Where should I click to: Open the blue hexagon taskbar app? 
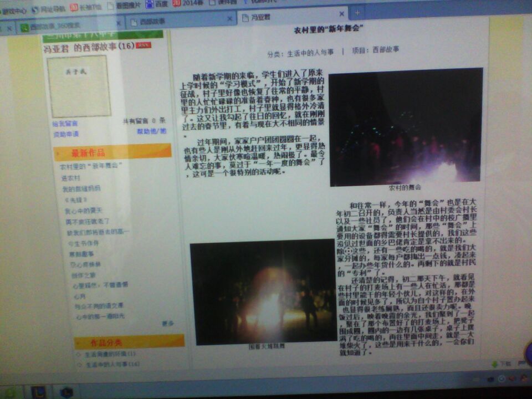(66, 392)
